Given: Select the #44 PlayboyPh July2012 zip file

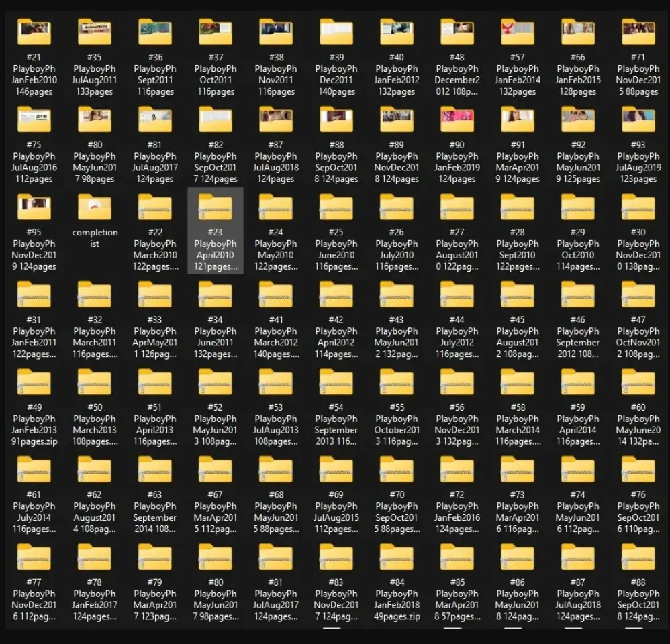Looking at the screenshot, I should pos(457,294).
